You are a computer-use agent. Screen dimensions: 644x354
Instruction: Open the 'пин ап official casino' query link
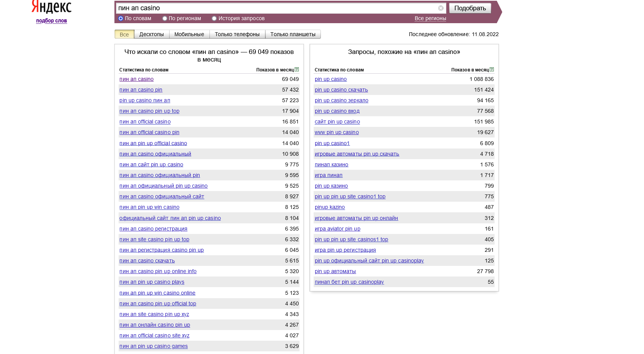point(145,122)
